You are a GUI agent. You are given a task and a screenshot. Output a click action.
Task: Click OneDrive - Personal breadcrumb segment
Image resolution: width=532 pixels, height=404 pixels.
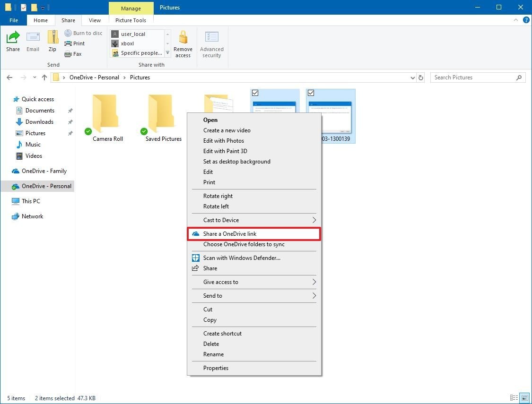(94, 77)
